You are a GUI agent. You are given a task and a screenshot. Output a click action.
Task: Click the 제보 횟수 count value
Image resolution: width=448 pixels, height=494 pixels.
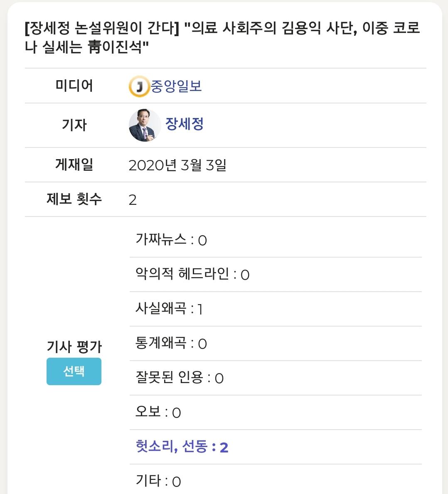pyautogui.click(x=133, y=200)
